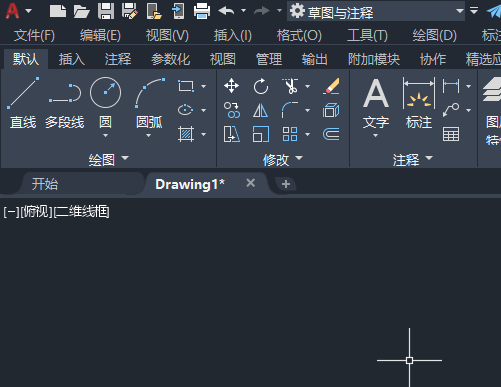Select the Offset tool icon

tap(331, 134)
